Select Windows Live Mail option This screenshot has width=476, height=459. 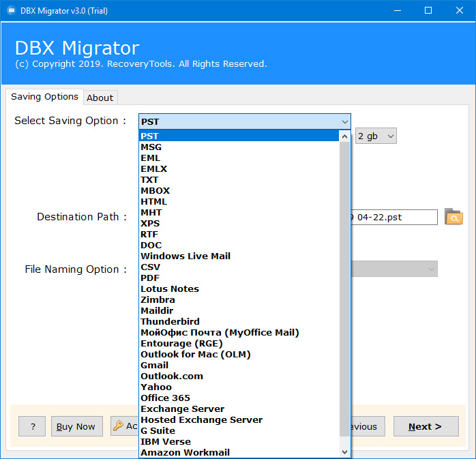click(239, 256)
